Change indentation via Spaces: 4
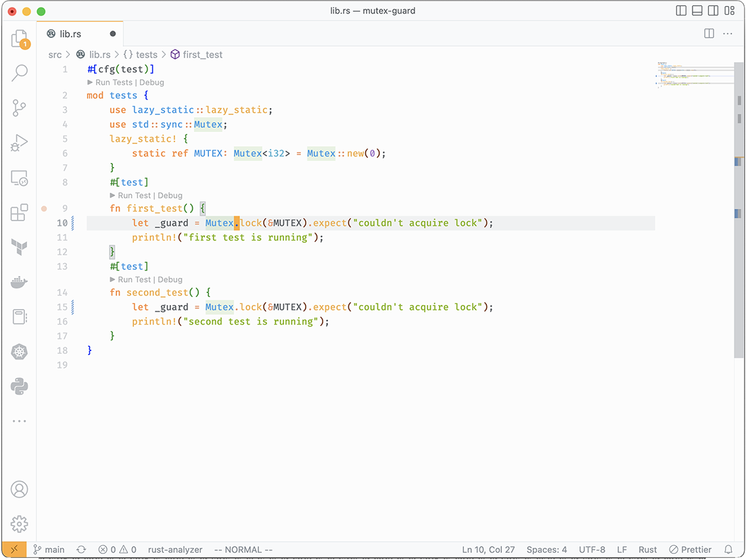This screenshot has width=746, height=560. click(x=546, y=550)
